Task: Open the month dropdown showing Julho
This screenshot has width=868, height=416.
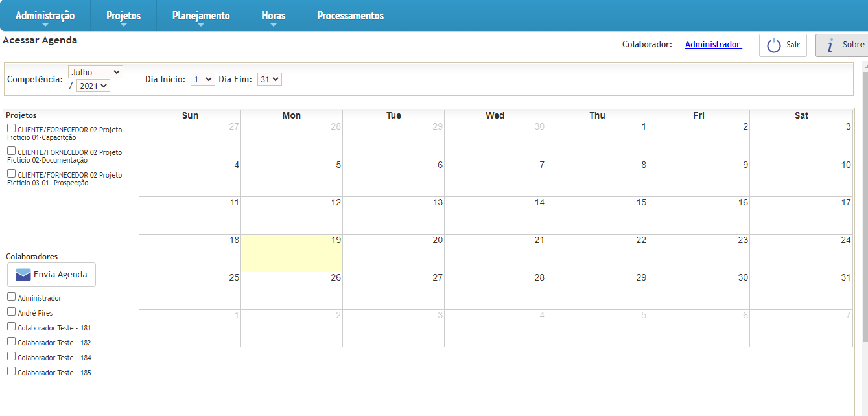Action: tap(95, 72)
